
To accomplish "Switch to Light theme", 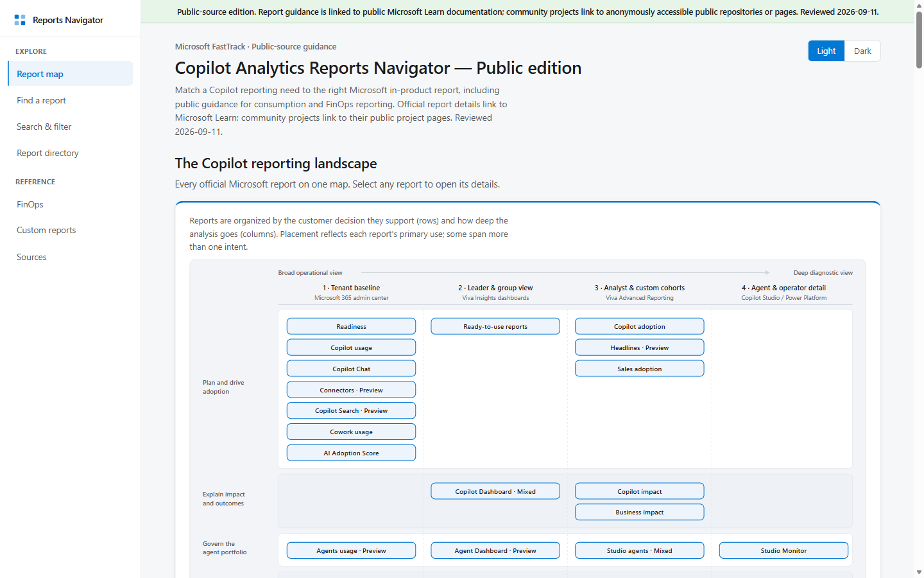I will (826, 51).
